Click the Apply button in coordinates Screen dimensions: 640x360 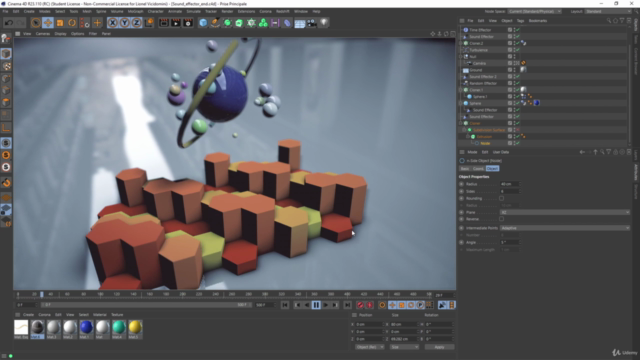439,347
